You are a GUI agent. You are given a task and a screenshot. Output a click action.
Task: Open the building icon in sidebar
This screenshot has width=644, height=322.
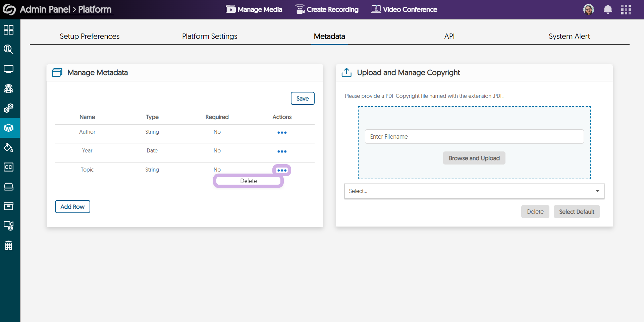point(8,245)
